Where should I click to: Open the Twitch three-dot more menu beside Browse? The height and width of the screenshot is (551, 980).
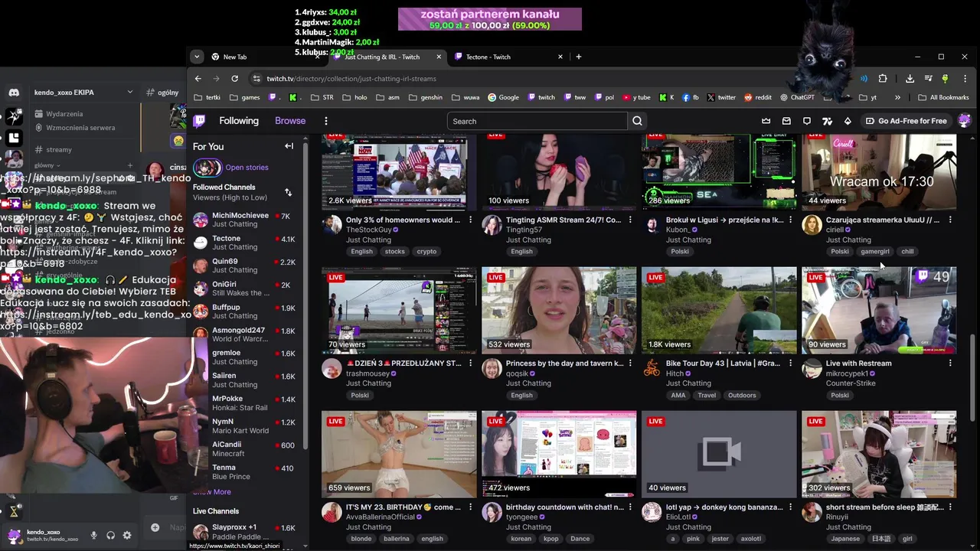326,121
